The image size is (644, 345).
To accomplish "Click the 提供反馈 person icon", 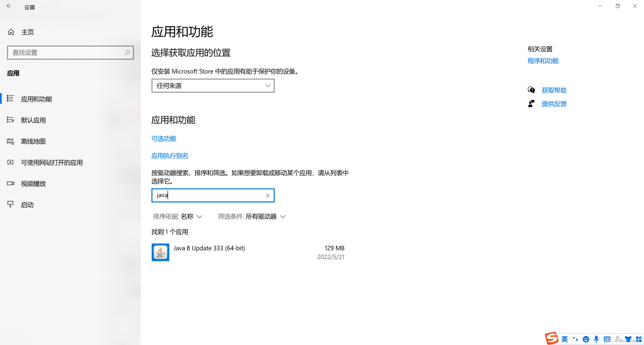I will (531, 104).
